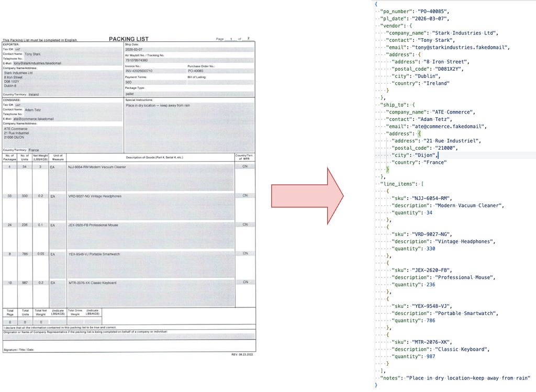
Task: Click the 'REV. 08.23.2022' footer text
Action: [242, 355]
